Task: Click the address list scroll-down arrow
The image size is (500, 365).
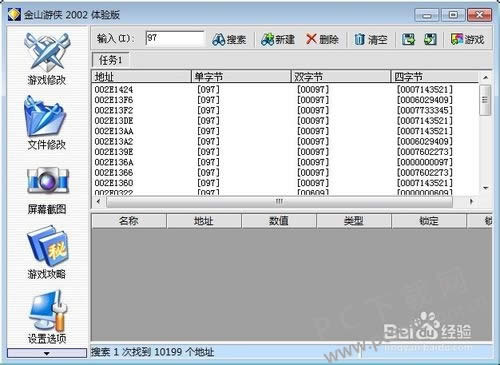Action: [x=486, y=188]
